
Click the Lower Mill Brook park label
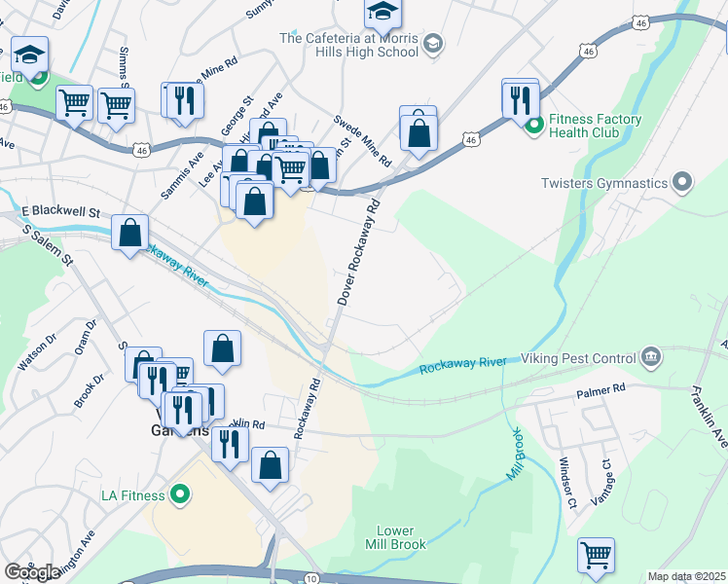pyautogui.click(x=402, y=537)
